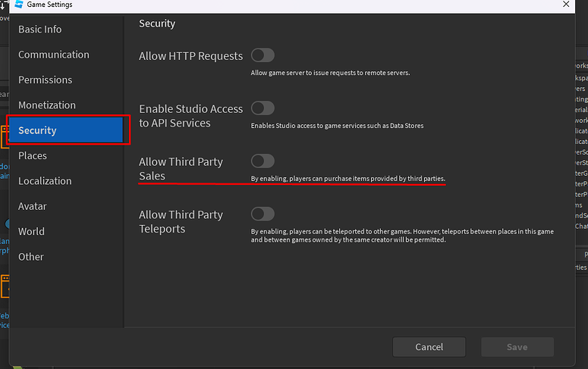Click the HTTP requests description text
The width and height of the screenshot is (588, 369).
pos(330,73)
